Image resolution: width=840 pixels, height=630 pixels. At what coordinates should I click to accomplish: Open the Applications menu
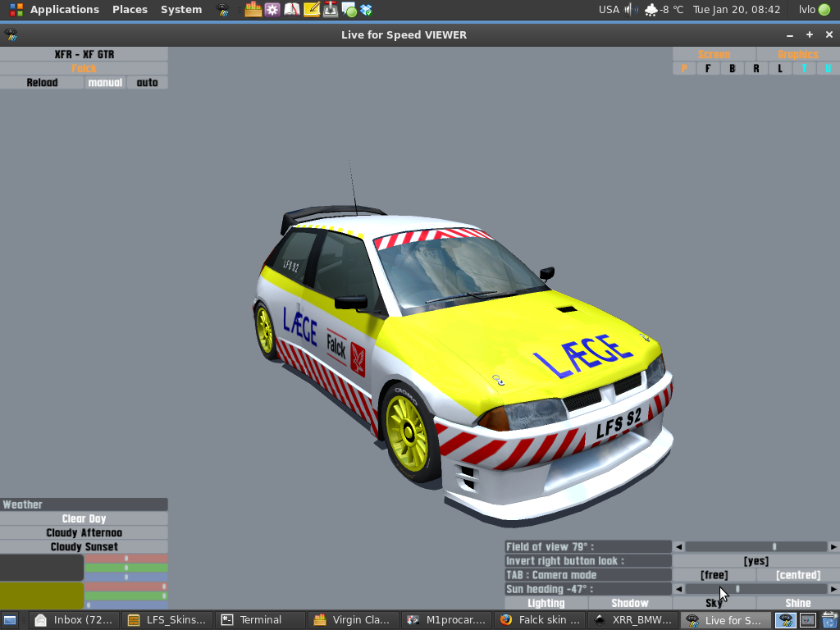[x=64, y=10]
